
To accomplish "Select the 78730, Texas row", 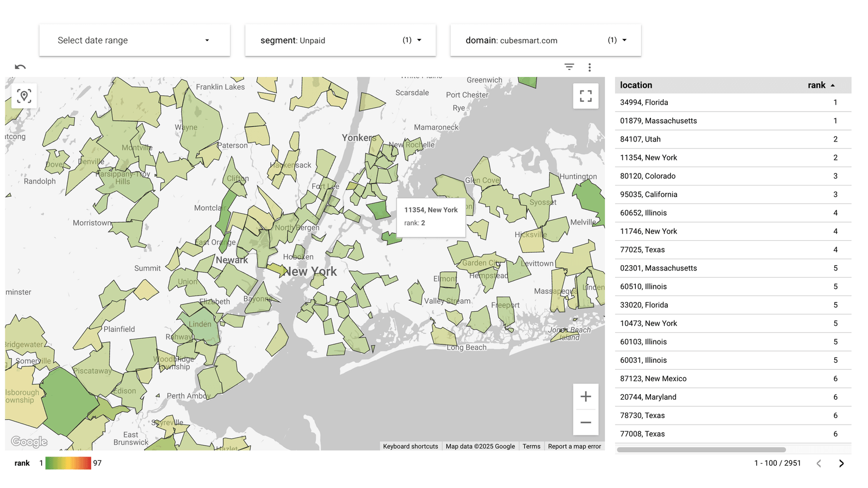I will pos(733,416).
